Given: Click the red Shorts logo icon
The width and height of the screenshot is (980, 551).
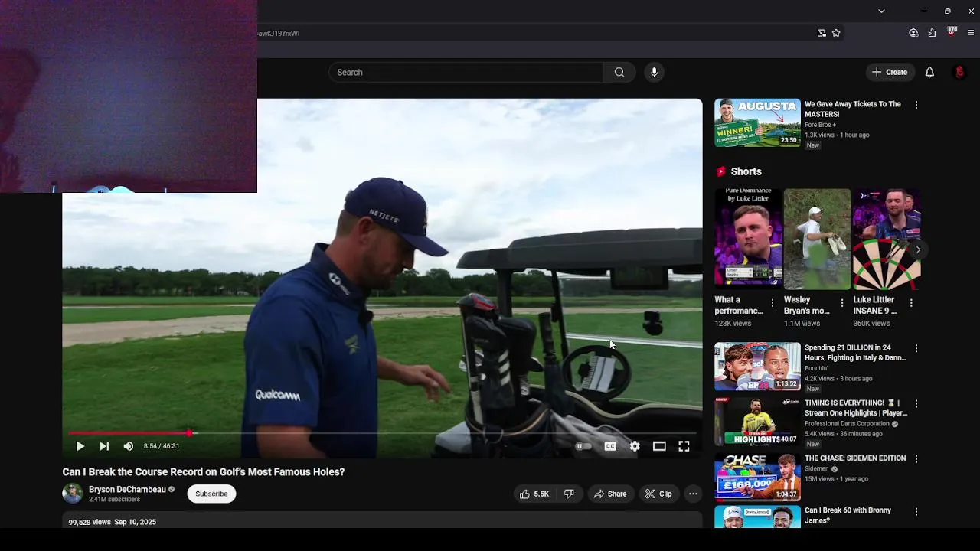Looking at the screenshot, I should click(720, 171).
